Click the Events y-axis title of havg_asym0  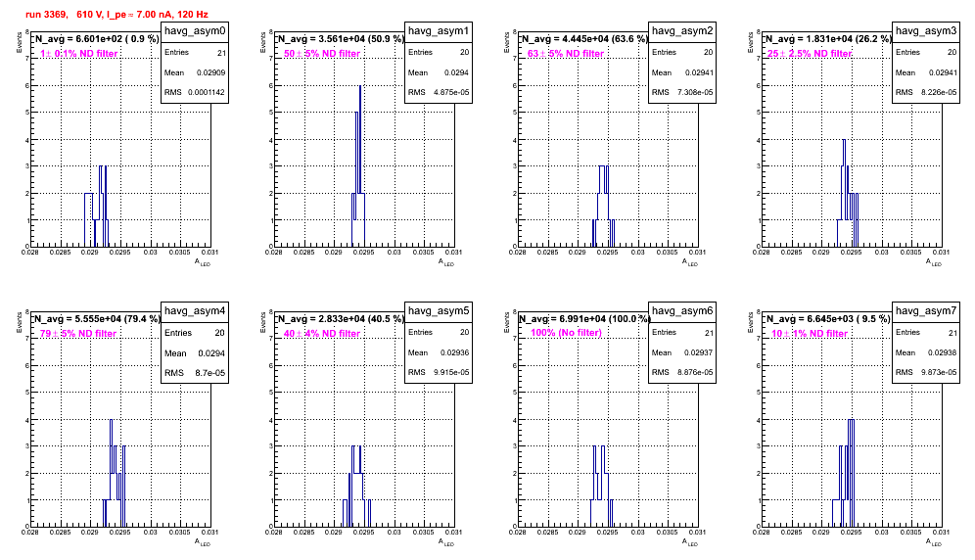click(19, 42)
